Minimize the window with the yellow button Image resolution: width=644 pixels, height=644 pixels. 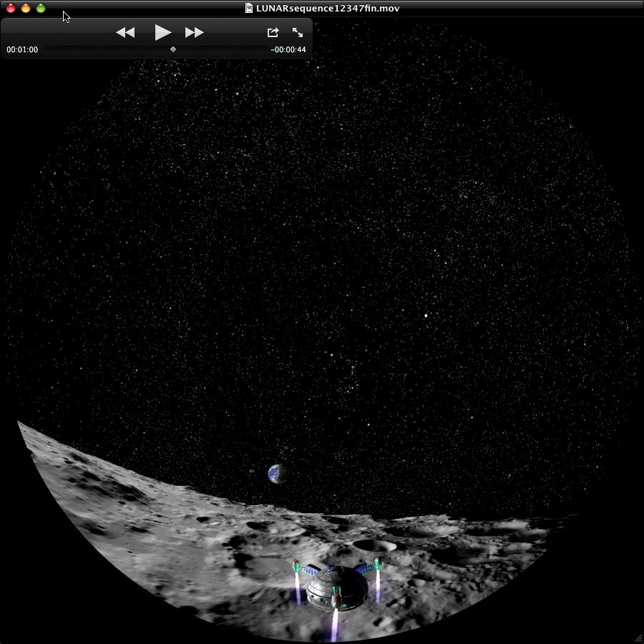26,8
